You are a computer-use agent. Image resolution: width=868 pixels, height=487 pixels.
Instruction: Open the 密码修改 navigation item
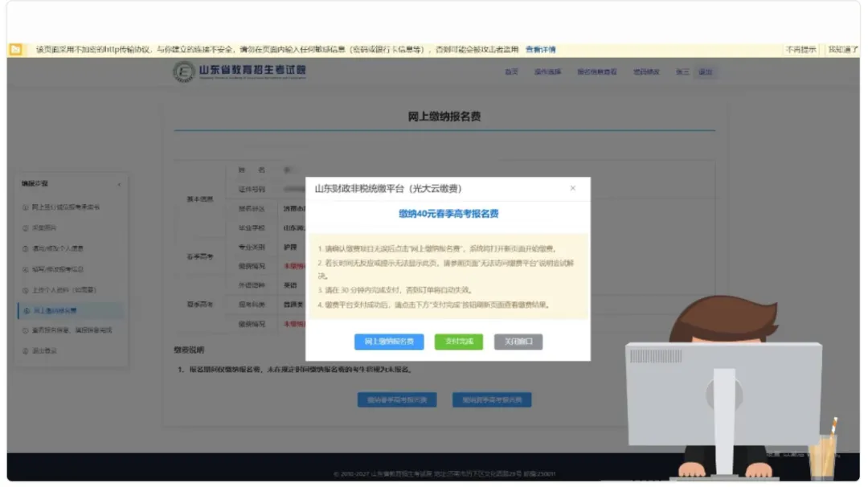point(646,72)
